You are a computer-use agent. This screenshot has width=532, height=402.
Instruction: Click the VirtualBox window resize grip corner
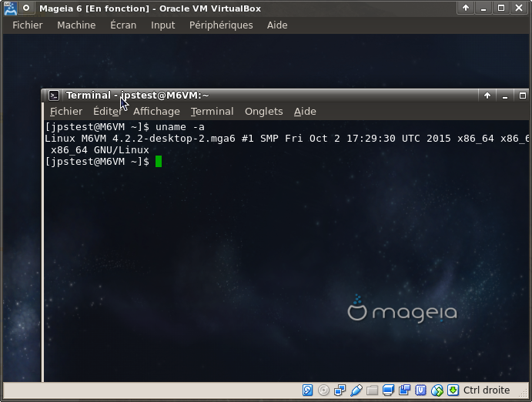pos(524,393)
